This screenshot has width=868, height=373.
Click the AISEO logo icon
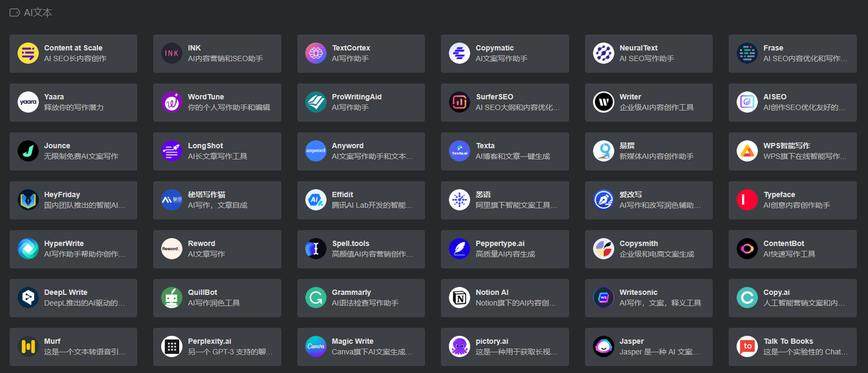(747, 103)
